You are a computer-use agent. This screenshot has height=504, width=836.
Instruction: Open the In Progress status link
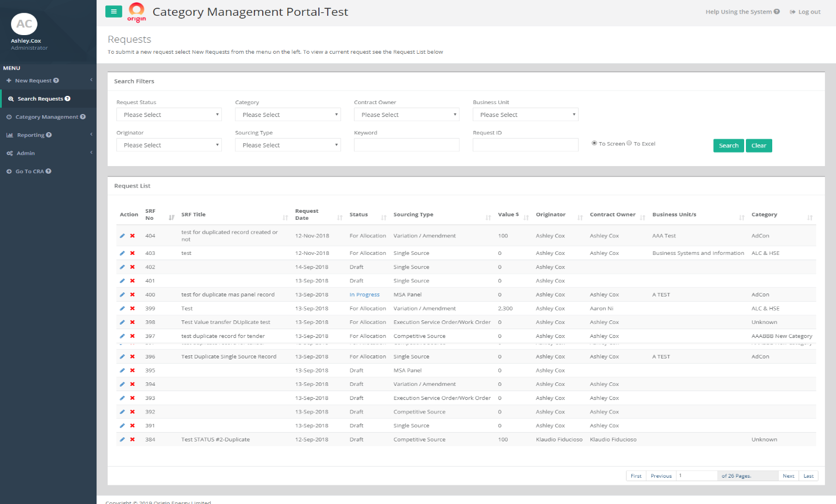pyautogui.click(x=364, y=295)
